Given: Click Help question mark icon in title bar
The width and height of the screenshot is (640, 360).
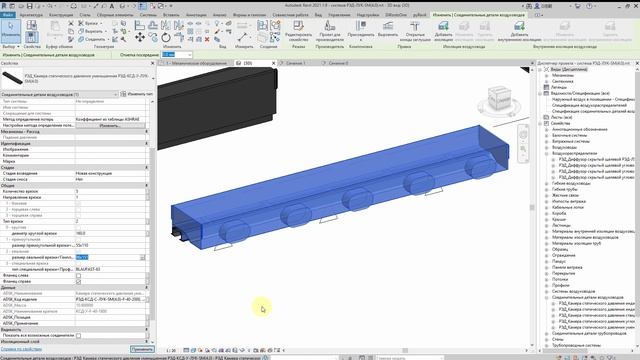Looking at the screenshot, I should 589,6.
